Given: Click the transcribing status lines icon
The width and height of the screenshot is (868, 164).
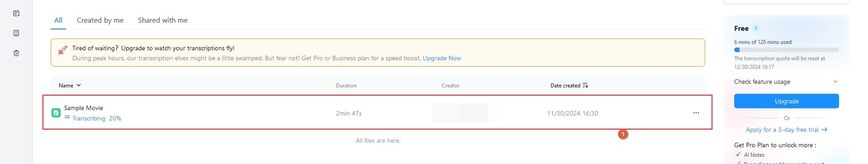Looking at the screenshot, I should (x=67, y=117).
